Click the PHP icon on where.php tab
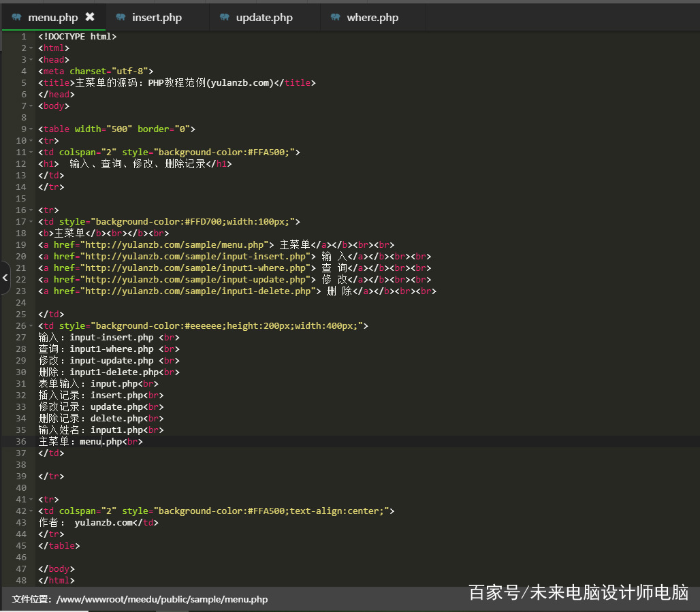This screenshot has width=700, height=612. point(335,17)
